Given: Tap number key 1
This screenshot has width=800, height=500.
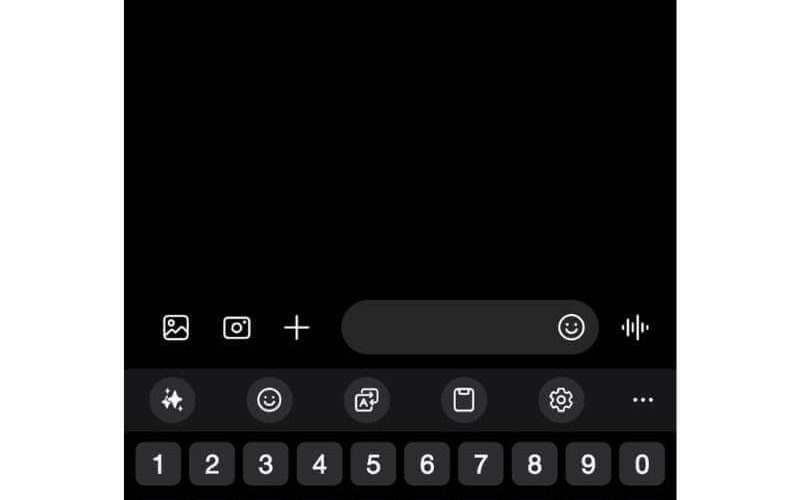Looking at the screenshot, I should pos(158,464).
